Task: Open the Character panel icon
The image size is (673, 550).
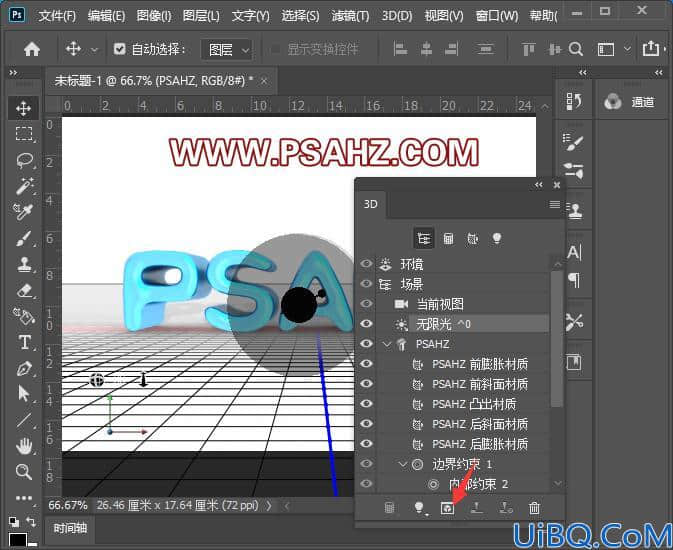Action: (x=574, y=252)
